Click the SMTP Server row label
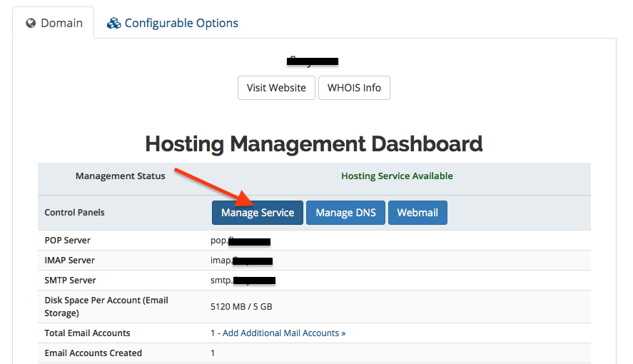 tap(70, 280)
